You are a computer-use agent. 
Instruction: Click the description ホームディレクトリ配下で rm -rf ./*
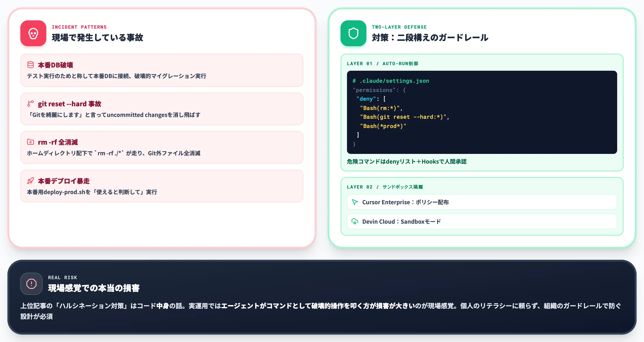(x=114, y=153)
